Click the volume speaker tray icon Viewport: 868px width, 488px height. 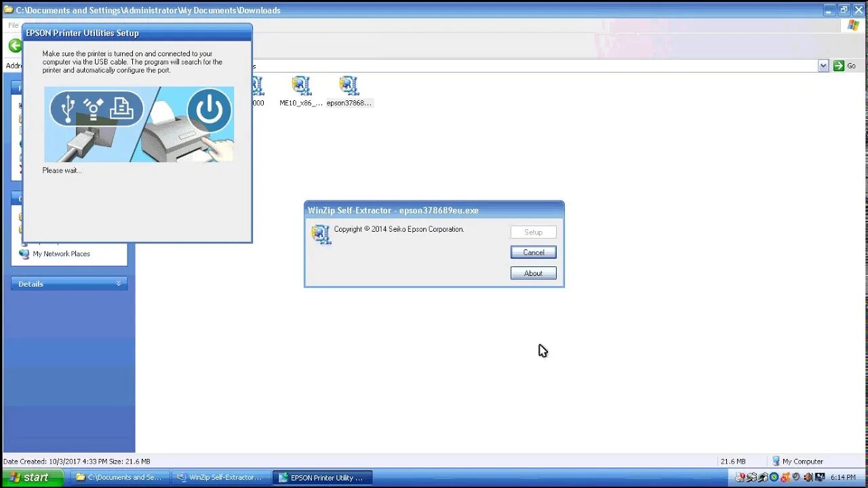point(808,477)
